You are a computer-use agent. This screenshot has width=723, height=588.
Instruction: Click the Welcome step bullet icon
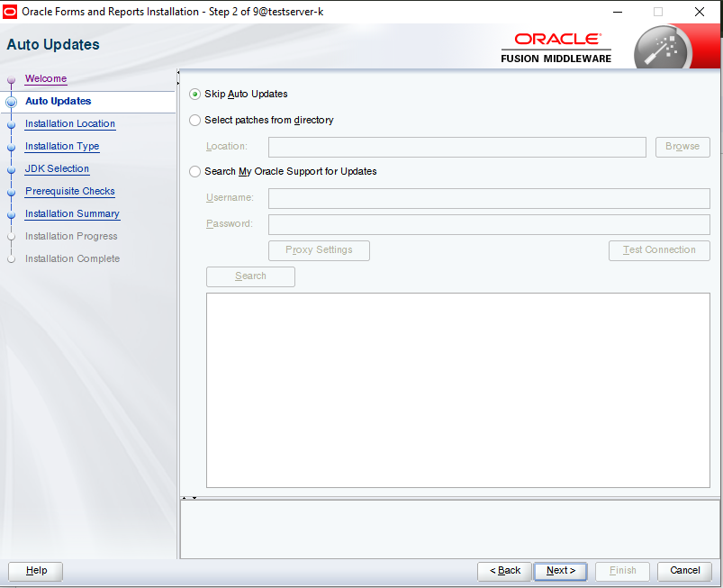(12, 80)
